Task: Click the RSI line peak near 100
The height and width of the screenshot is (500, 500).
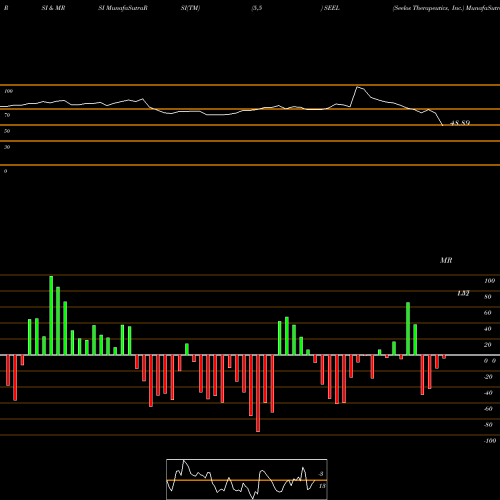Action: [358, 87]
